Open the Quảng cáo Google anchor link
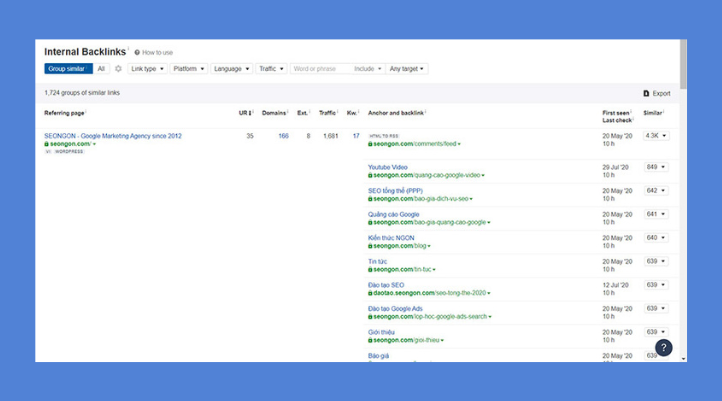722x401 pixels. coord(394,214)
